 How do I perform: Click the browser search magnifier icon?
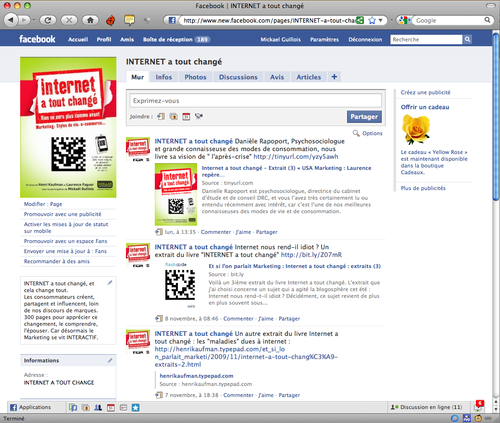point(487,20)
